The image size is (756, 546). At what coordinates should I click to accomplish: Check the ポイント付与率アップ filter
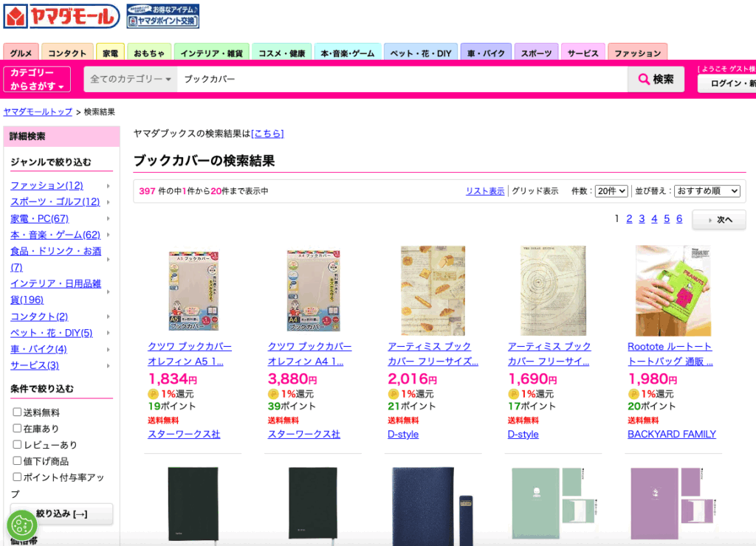point(17,477)
